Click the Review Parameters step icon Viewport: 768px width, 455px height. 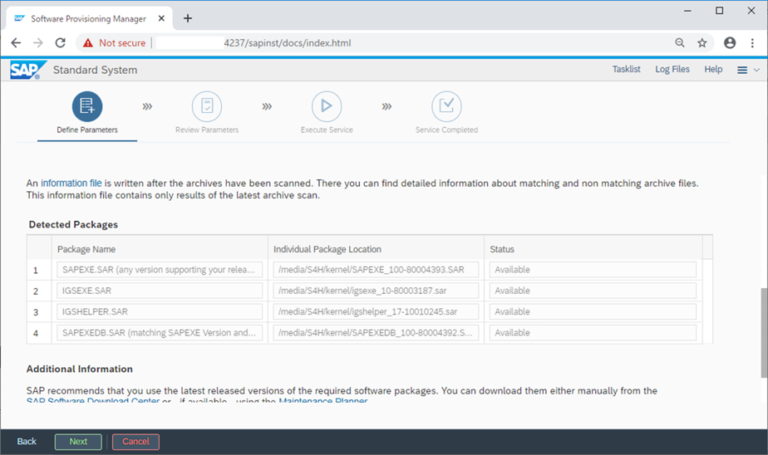(207, 105)
